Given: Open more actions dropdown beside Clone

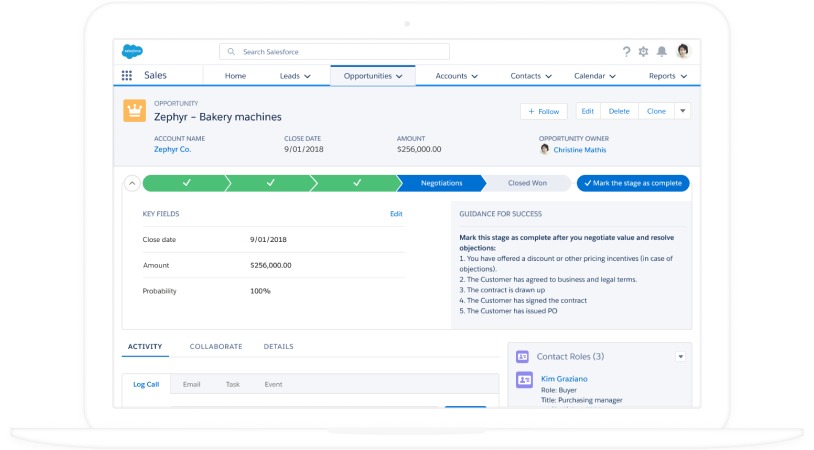Looking at the screenshot, I should tap(683, 111).
